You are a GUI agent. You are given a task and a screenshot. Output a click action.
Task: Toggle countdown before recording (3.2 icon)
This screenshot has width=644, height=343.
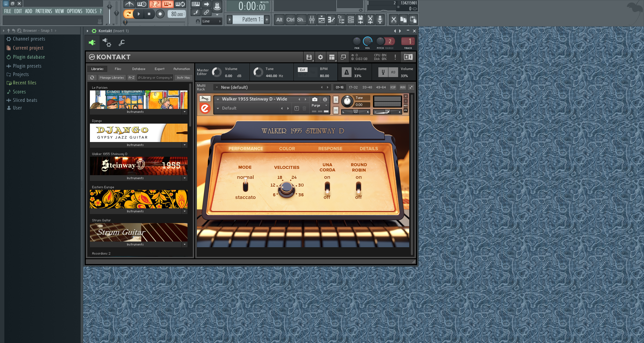point(155,4)
